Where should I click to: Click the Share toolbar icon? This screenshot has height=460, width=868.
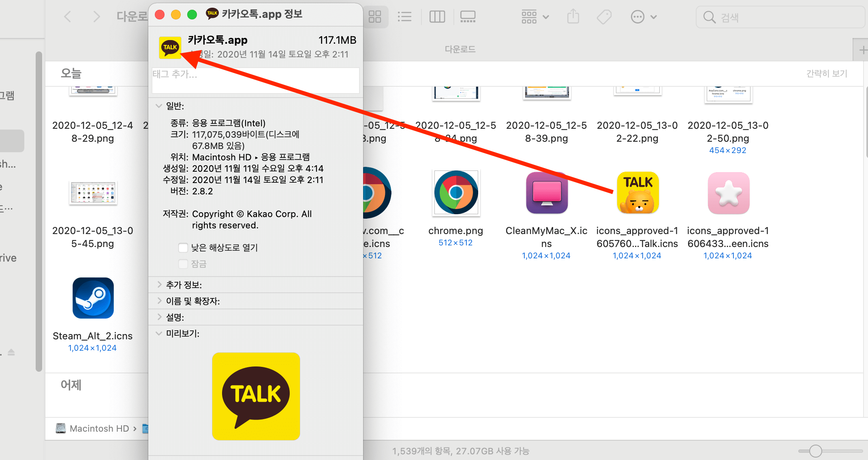tap(573, 17)
